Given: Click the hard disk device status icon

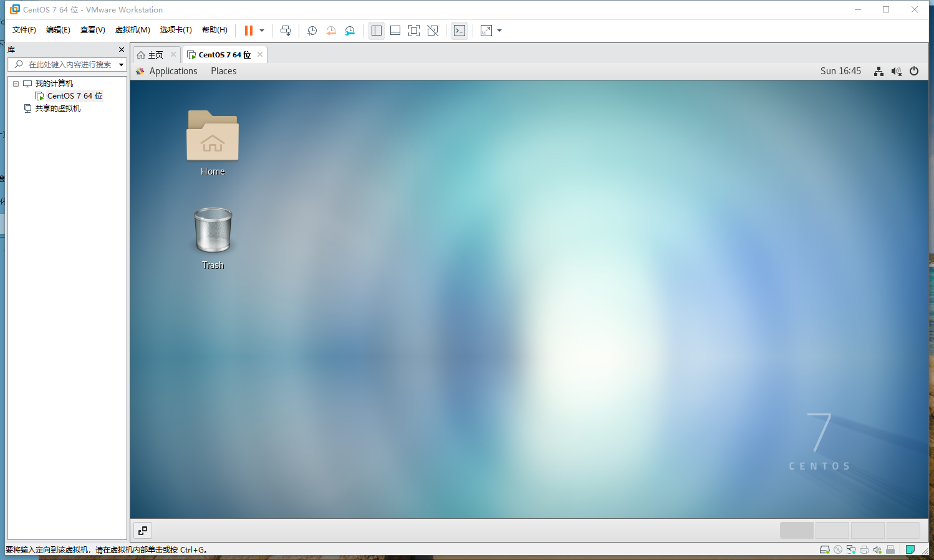Looking at the screenshot, I should (x=824, y=549).
